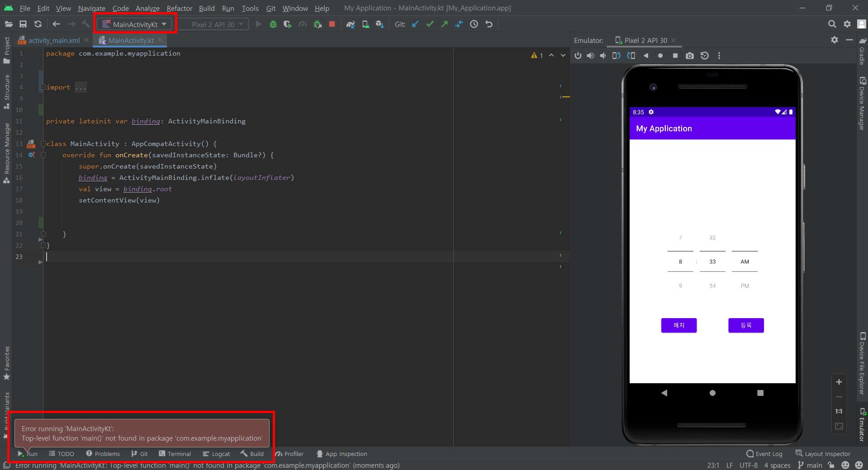Image resolution: width=868 pixels, height=470 pixels.
Task: Open the Refactor menu
Action: 179,8
